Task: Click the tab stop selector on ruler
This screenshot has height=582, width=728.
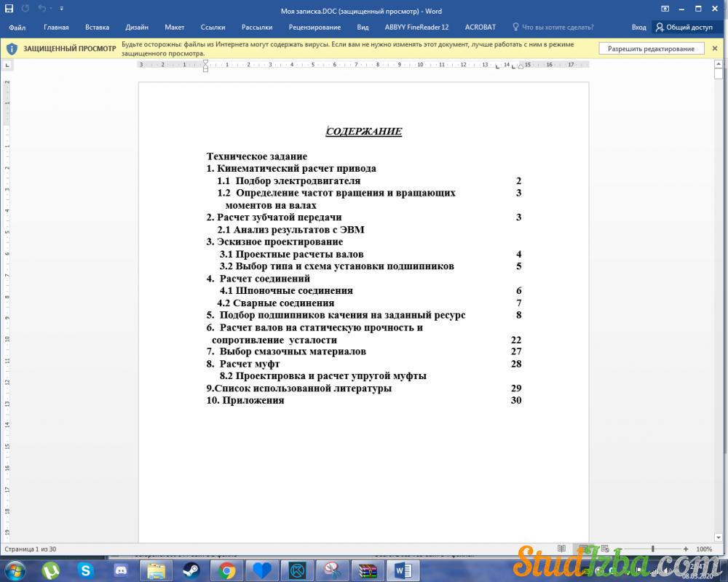Action: tap(7, 65)
